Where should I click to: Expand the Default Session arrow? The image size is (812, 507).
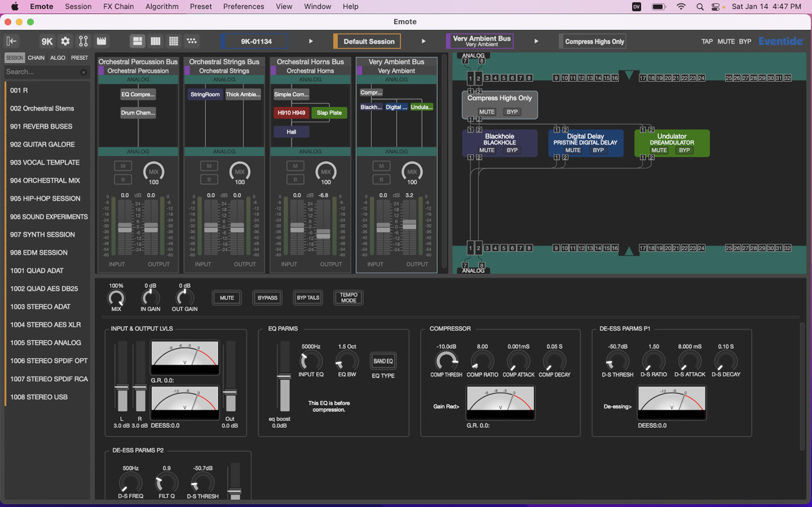424,41
